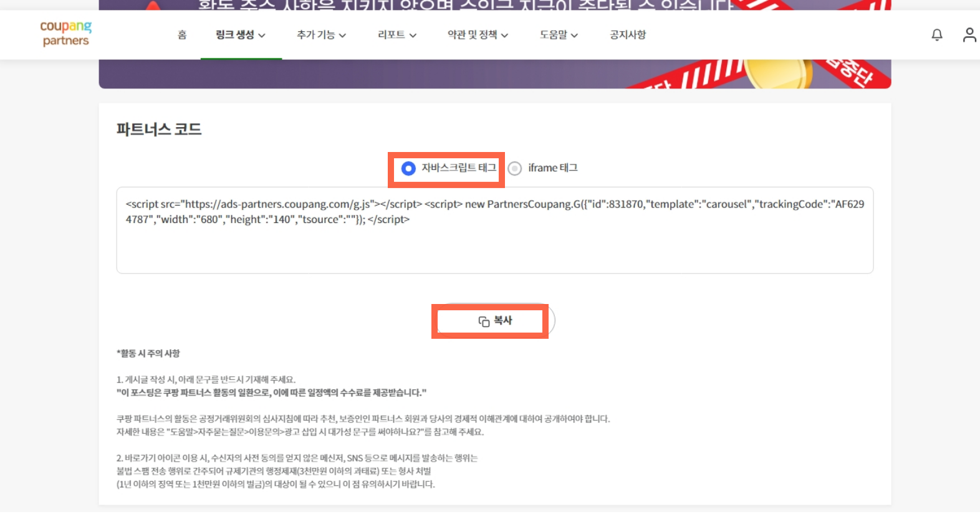The image size is (980, 532).
Task: Open the 공지사항 menu item
Action: click(628, 35)
